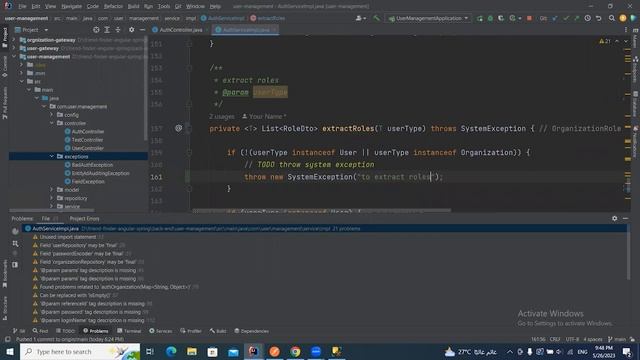Click Expand All icon in Project panel
The width and height of the screenshot is (640, 360).
pos(107,30)
